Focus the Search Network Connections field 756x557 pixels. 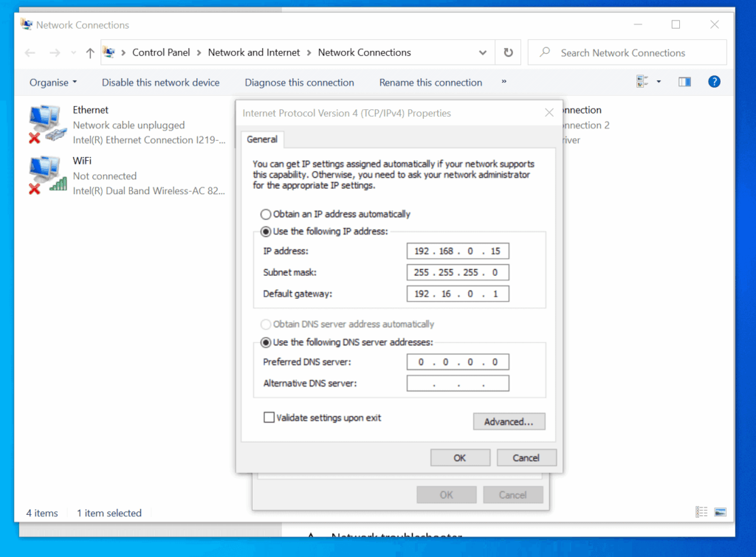click(628, 52)
